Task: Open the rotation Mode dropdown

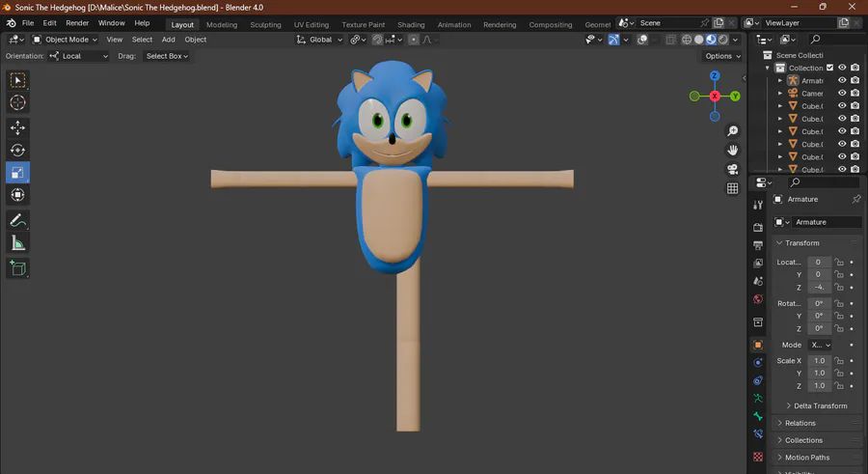Action: coord(821,345)
